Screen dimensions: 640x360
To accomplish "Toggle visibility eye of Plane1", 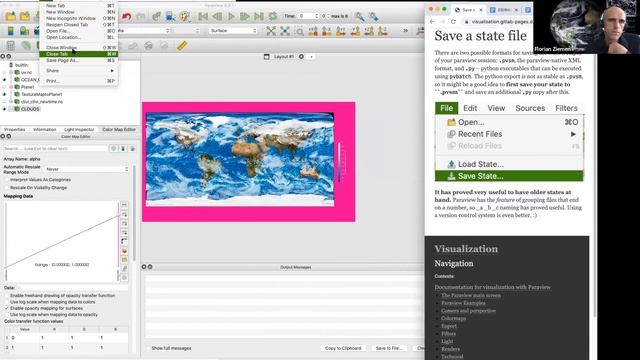I will (x=4, y=87).
